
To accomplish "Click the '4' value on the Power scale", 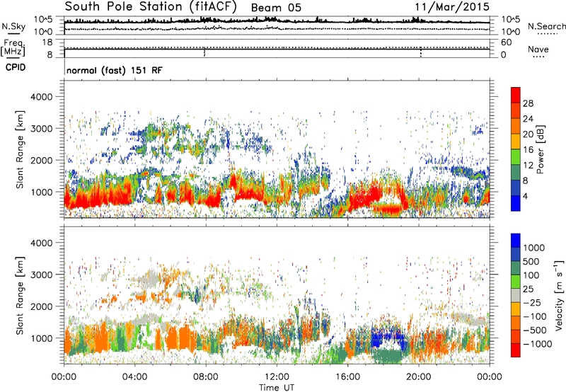I will tap(526, 196).
